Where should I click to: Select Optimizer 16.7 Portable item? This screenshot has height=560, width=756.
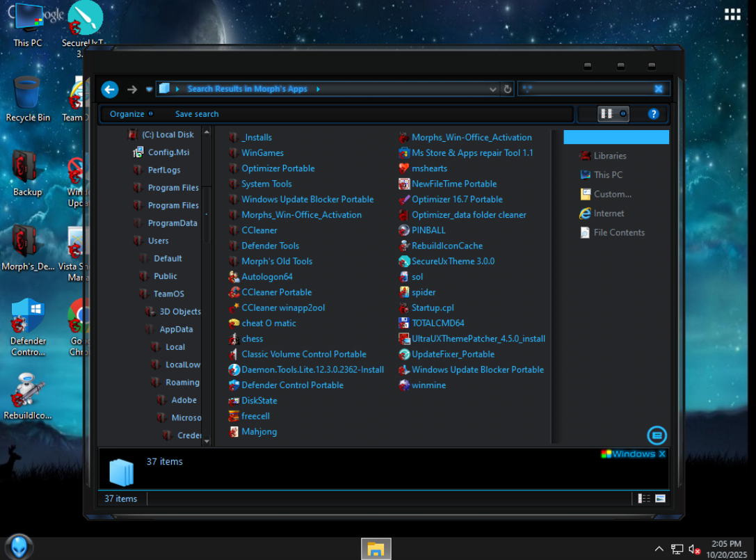(x=450, y=199)
